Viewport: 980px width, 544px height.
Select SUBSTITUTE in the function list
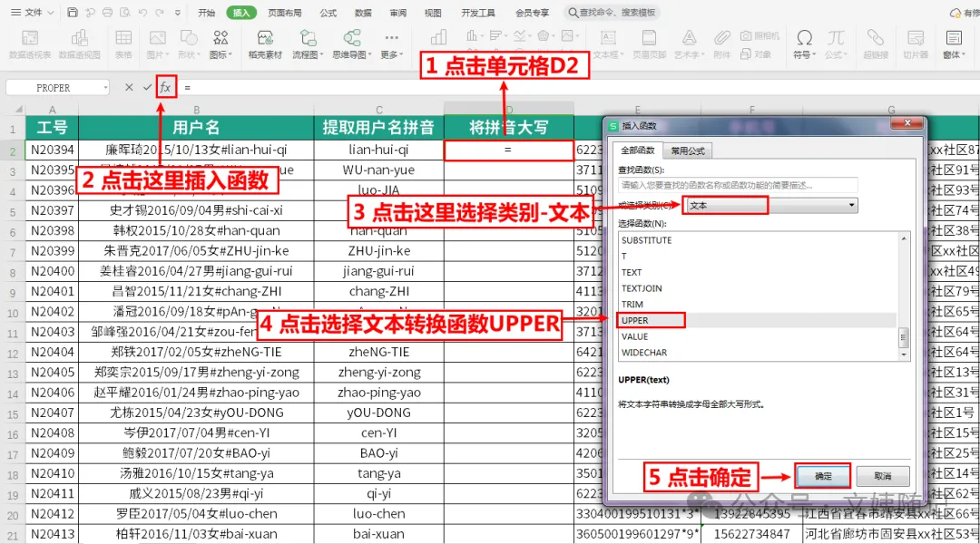tap(757, 240)
